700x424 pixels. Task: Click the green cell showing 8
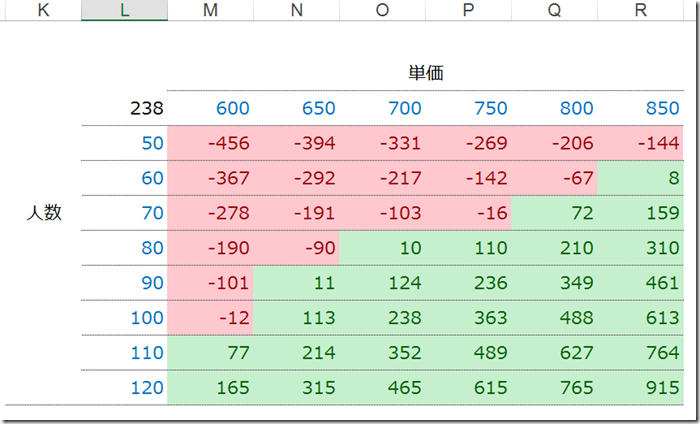pos(640,178)
